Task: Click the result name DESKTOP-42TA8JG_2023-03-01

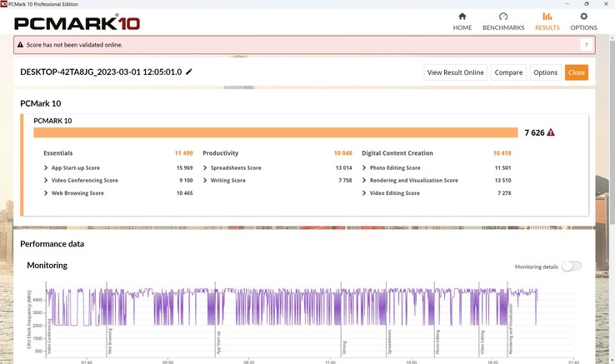Action: coord(101,72)
